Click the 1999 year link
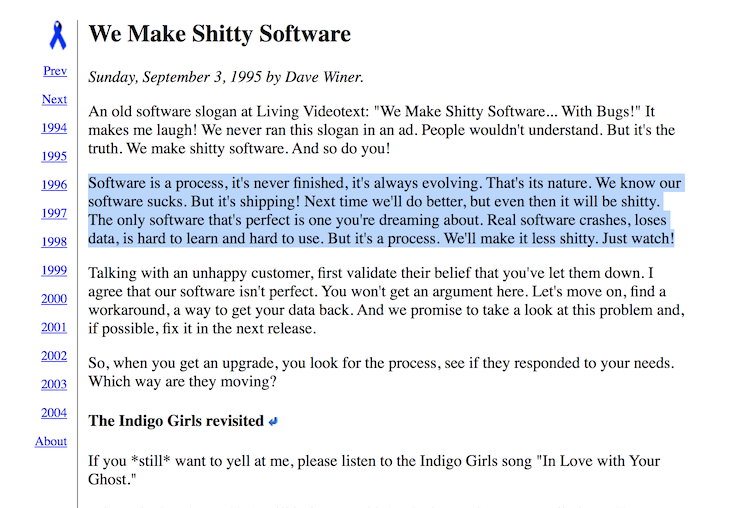Screen dimensions: 734x508 pyautogui.click(x=54, y=270)
